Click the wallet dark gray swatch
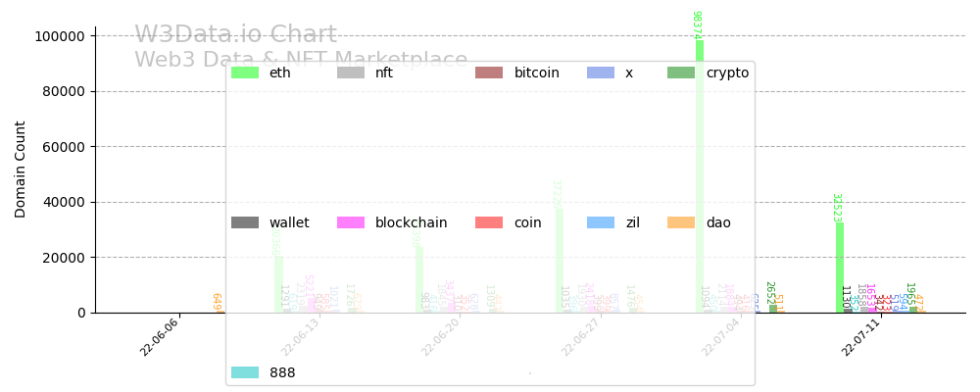The width and height of the screenshot is (980, 392). [244, 222]
